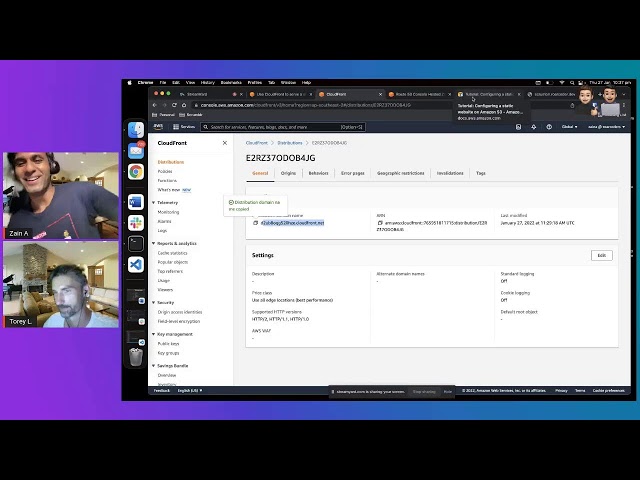Reload the page in Chrome
Screen dimensions: 640x480
pos(174,105)
